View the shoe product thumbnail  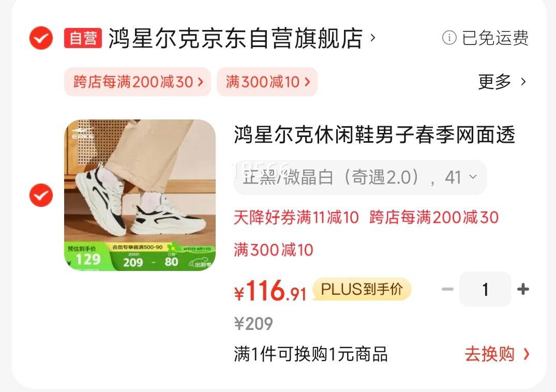point(140,195)
